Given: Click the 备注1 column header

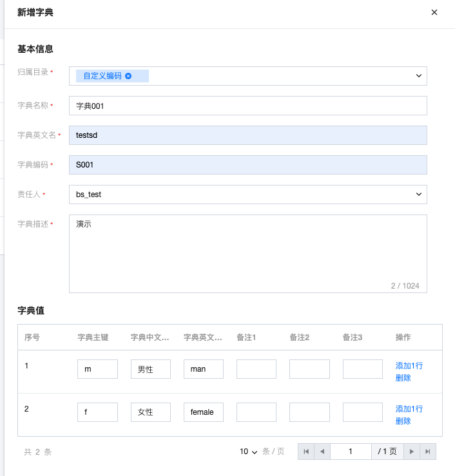Looking at the screenshot, I should point(246,338).
